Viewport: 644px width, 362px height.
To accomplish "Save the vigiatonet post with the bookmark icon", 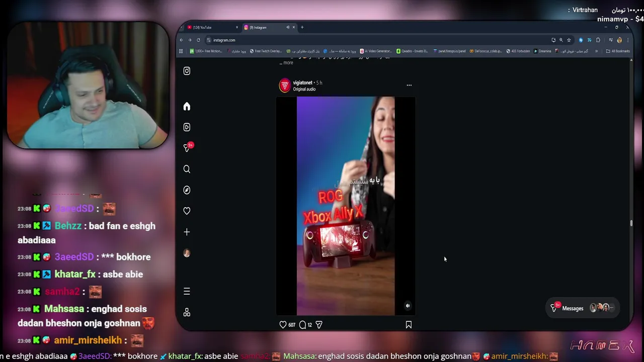I will click(x=409, y=325).
